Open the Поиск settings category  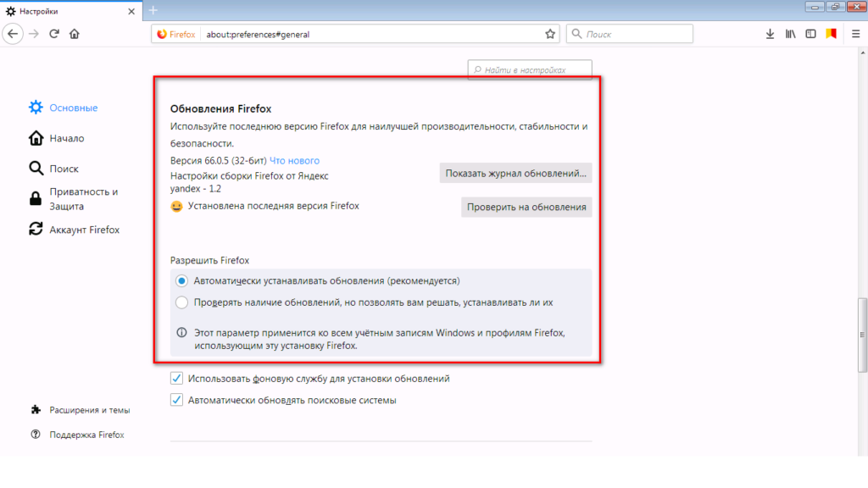53,169
